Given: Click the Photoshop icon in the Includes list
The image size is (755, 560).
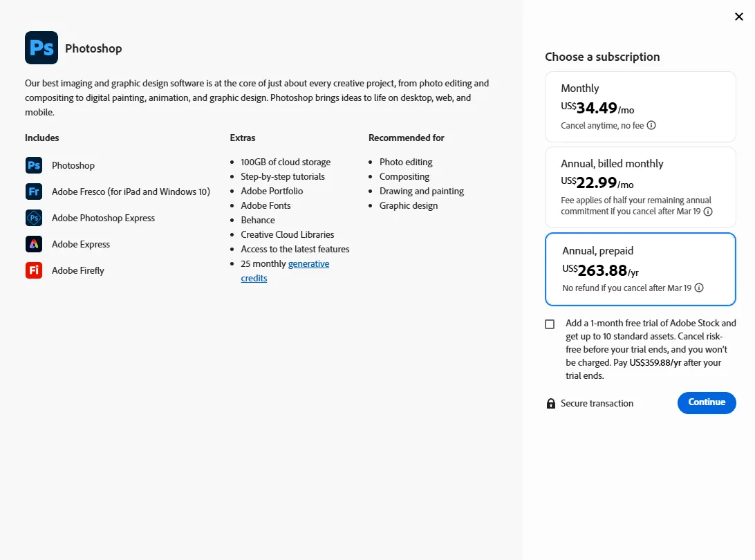Looking at the screenshot, I should tap(33, 165).
